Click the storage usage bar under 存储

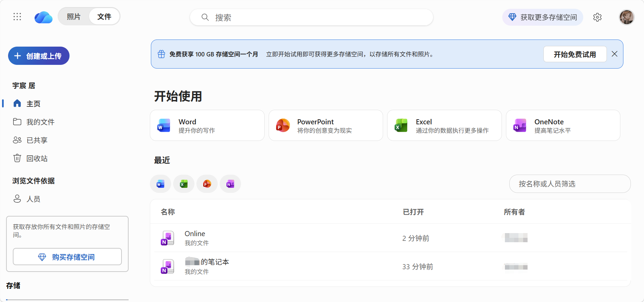(x=67, y=299)
